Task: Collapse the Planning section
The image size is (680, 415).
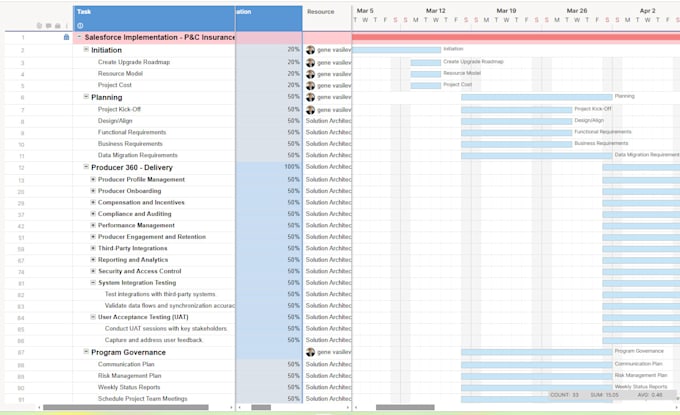Action: [86, 97]
